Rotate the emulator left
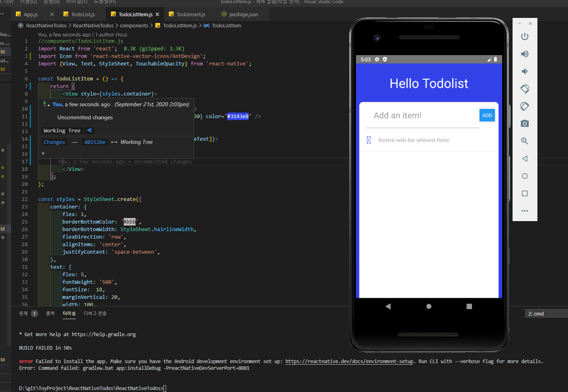This screenshot has width=568, height=392. pos(525,89)
